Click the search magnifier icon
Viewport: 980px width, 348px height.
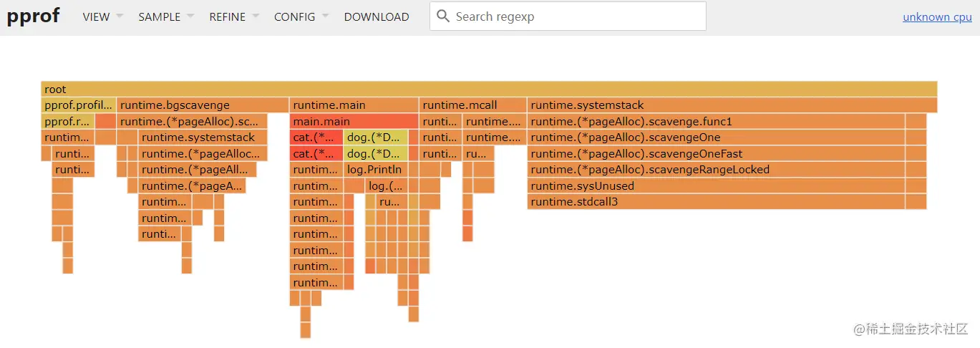pos(443,16)
